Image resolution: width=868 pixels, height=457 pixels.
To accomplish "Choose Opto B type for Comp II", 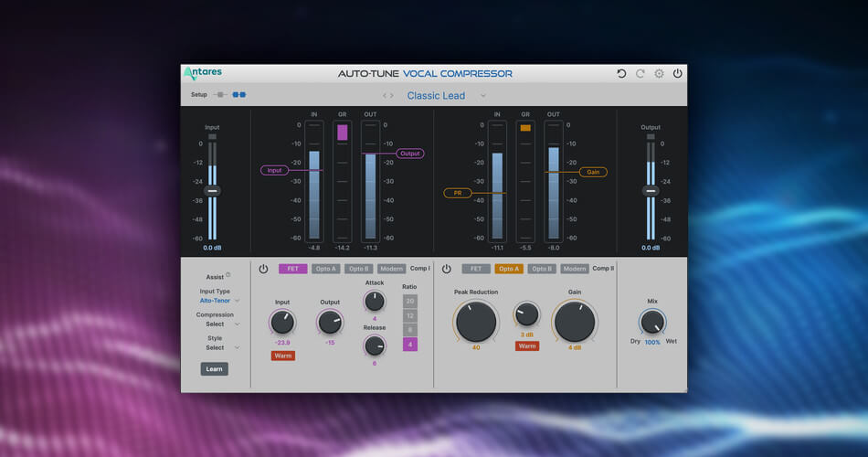I will point(542,269).
